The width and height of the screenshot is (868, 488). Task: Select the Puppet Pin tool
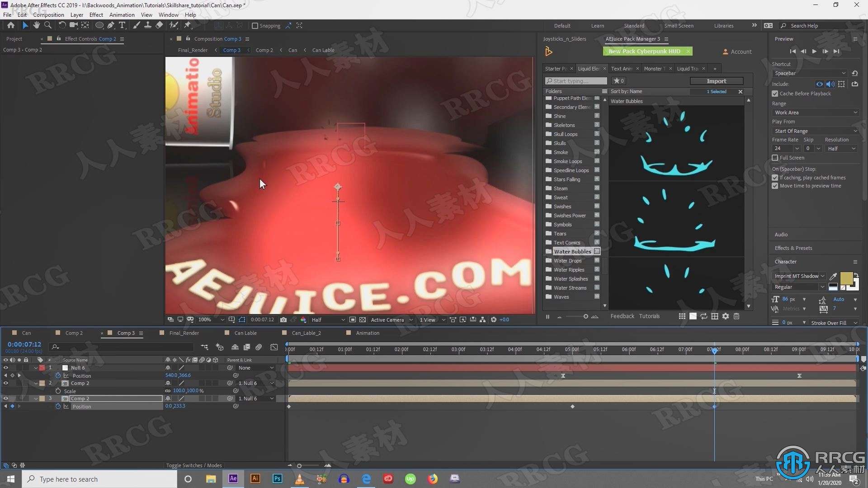click(x=188, y=25)
